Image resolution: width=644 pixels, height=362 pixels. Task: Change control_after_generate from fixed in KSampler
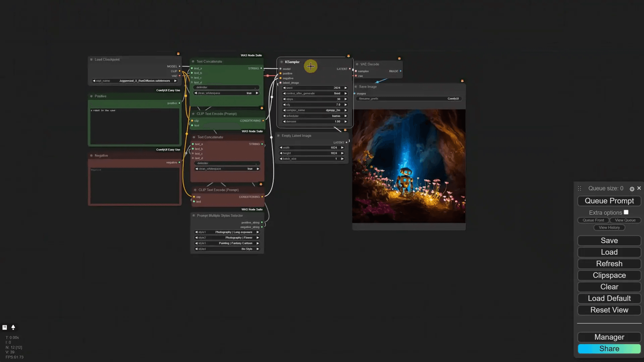click(315, 94)
